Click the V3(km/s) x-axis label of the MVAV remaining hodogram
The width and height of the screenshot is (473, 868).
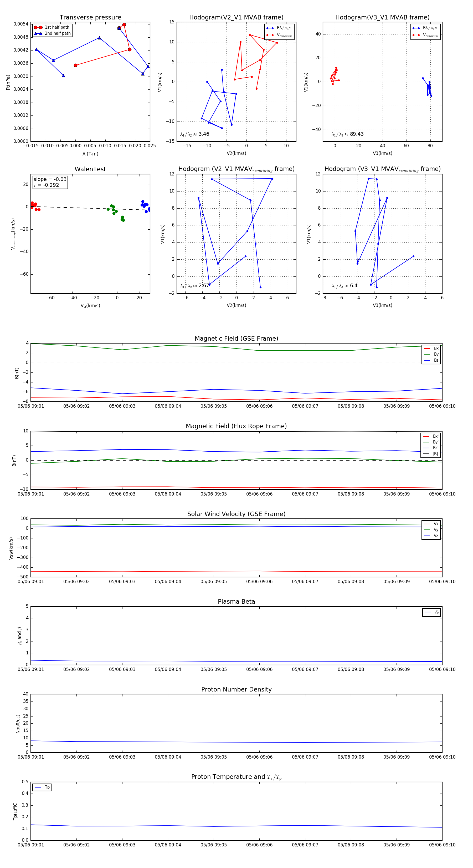tap(382, 306)
